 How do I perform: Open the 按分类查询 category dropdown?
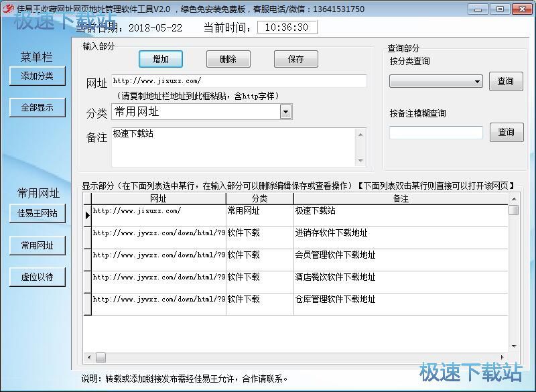pos(436,81)
